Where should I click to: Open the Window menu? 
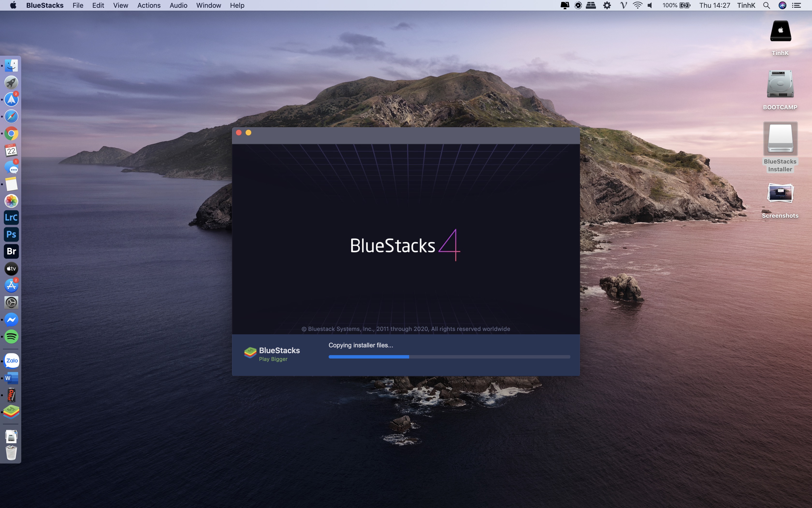(x=209, y=5)
